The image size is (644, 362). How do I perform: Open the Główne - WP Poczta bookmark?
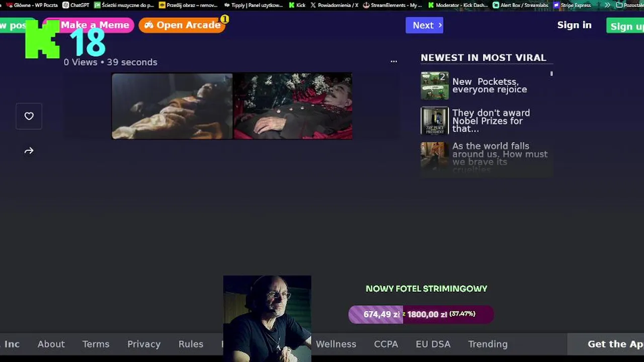coord(32,5)
